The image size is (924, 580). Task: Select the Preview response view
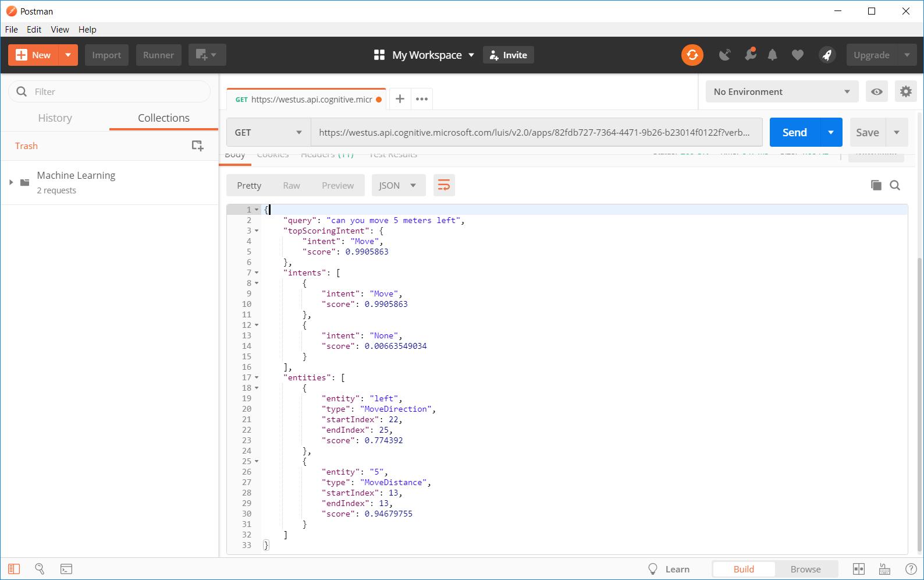pyautogui.click(x=338, y=185)
